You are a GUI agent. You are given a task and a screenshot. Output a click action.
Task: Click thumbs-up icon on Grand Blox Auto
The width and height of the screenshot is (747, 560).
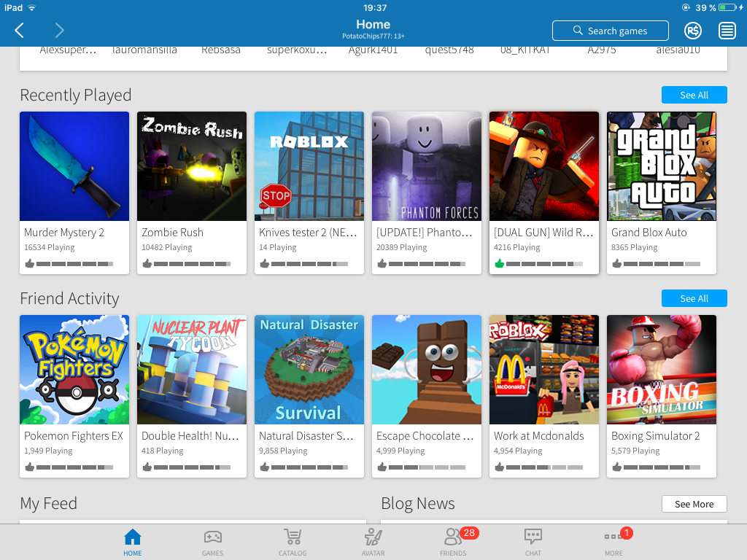(617, 263)
